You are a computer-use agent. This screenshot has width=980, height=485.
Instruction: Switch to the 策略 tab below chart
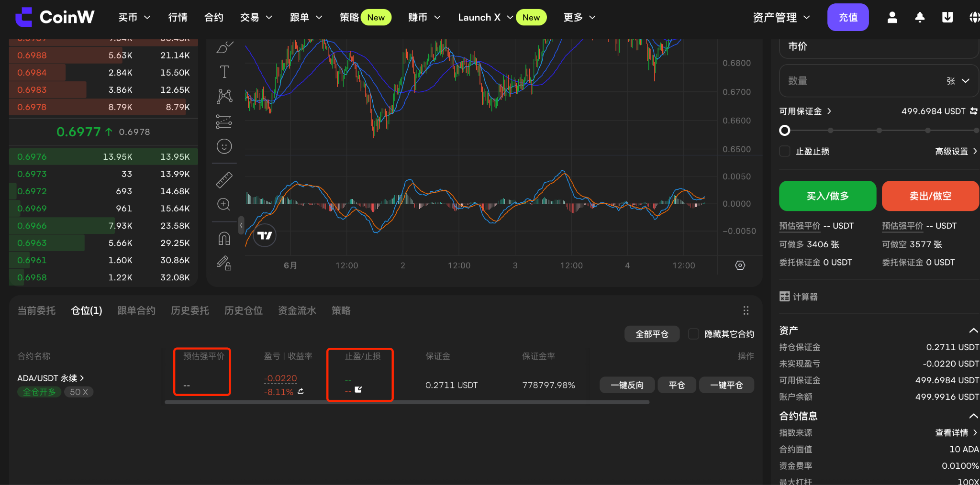[341, 311]
